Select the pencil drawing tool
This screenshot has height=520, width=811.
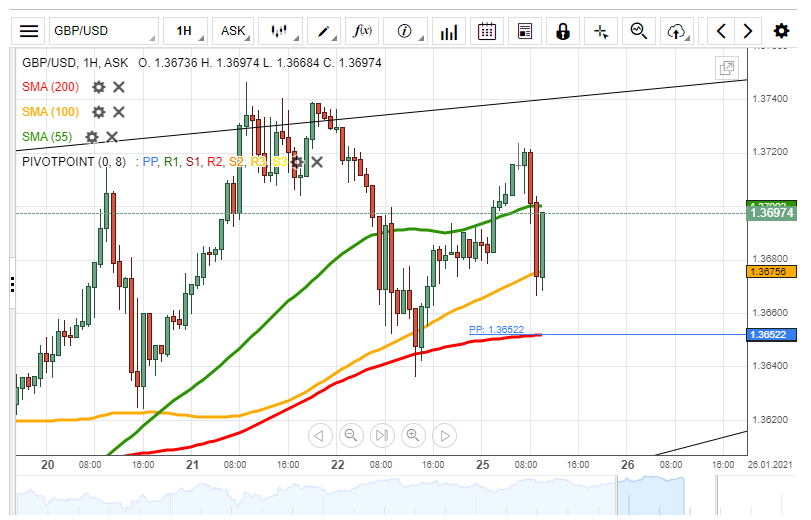click(324, 31)
